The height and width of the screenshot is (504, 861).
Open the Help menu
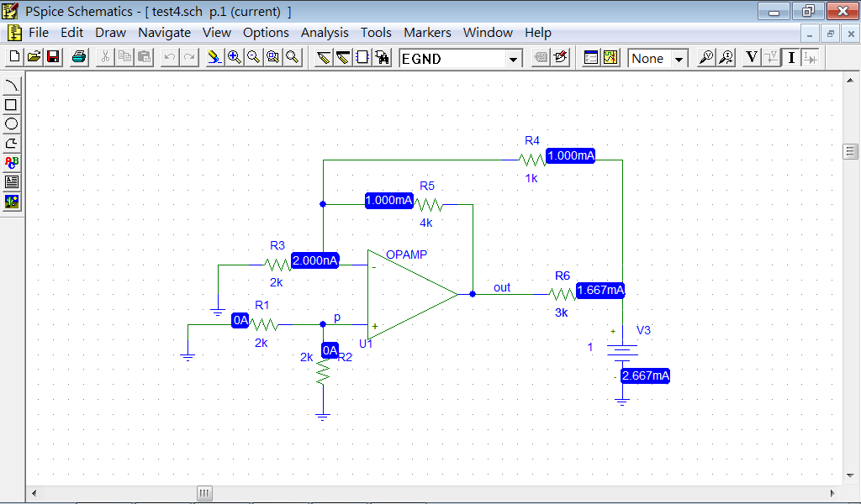[537, 33]
